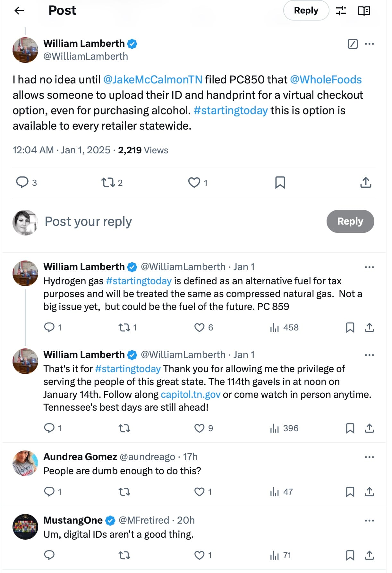This screenshot has width=392, height=573.
Task: Like Aundrea Gomez's reply
Action: coord(200,492)
